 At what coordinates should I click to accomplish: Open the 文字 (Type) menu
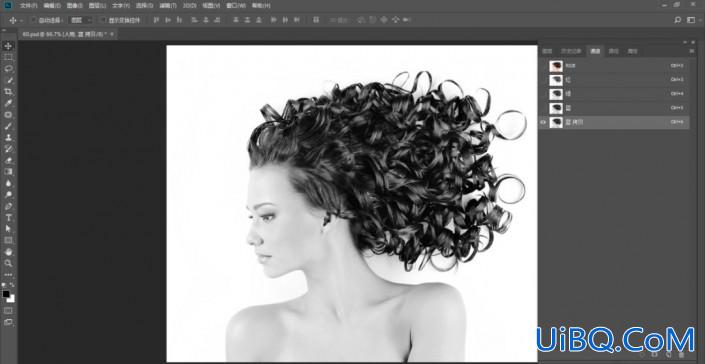(x=120, y=6)
